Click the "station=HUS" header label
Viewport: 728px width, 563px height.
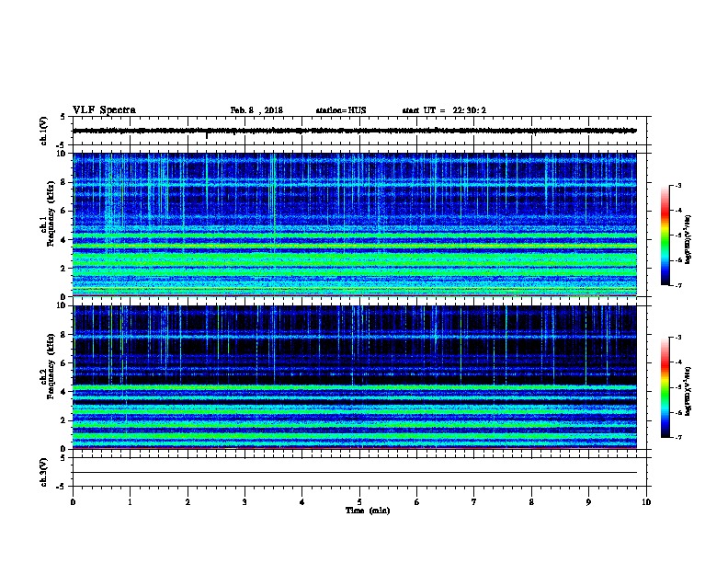pyautogui.click(x=341, y=110)
